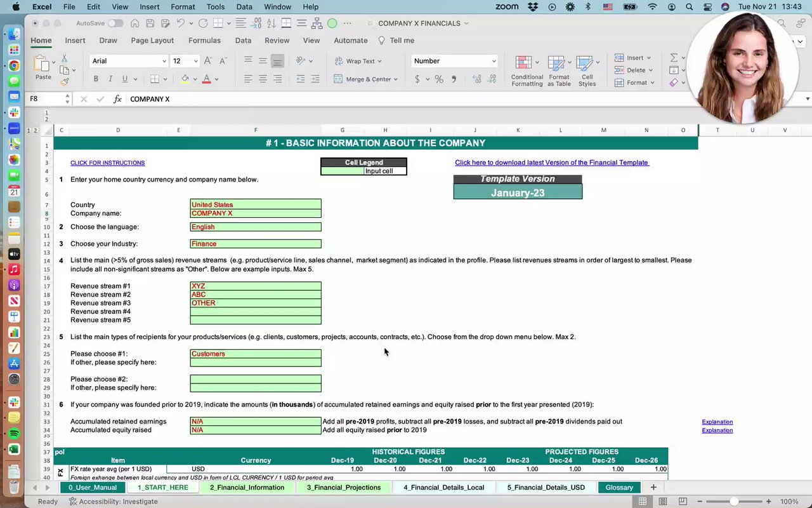Viewport: 812px width, 508px height.
Task: Apply percent style format
Action: tap(438, 79)
